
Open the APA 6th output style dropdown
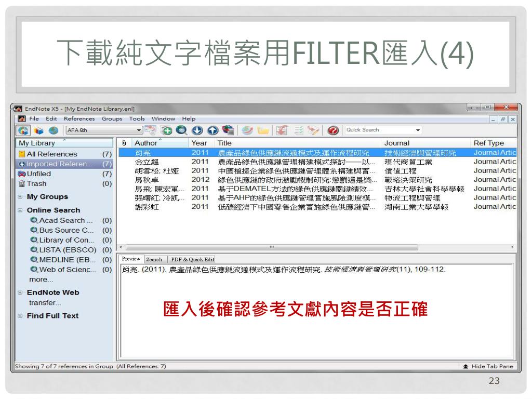pos(104,130)
